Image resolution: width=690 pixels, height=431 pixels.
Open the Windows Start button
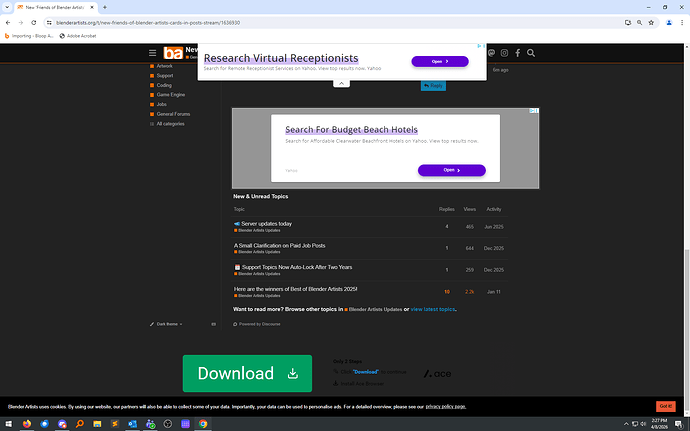(9, 424)
